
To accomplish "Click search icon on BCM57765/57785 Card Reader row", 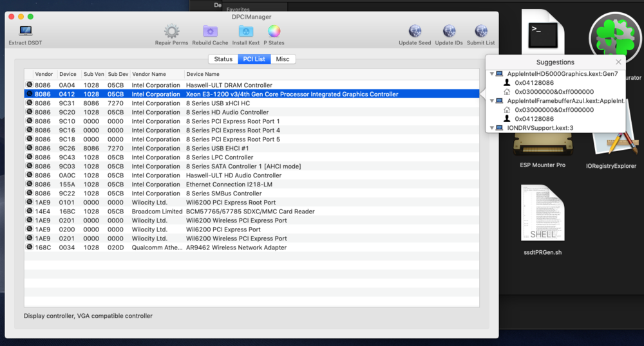I will pyautogui.click(x=29, y=211).
